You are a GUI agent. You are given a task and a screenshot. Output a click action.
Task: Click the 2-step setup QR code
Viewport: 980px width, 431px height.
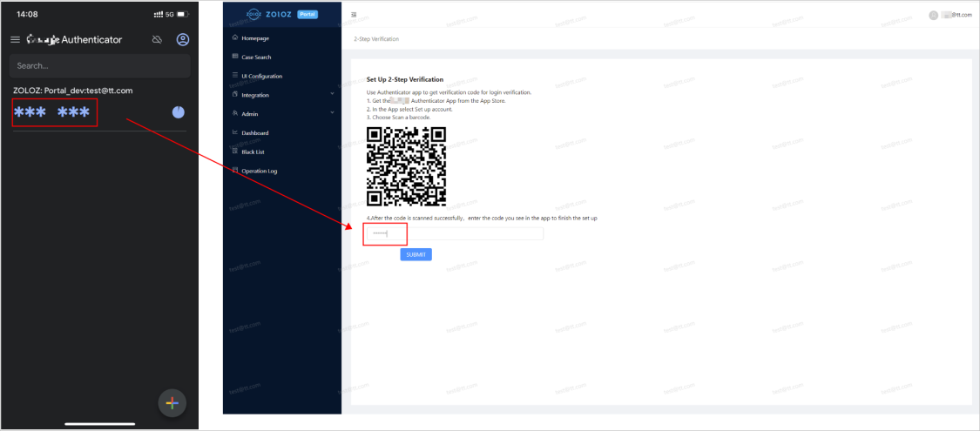pyautogui.click(x=406, y=166)
